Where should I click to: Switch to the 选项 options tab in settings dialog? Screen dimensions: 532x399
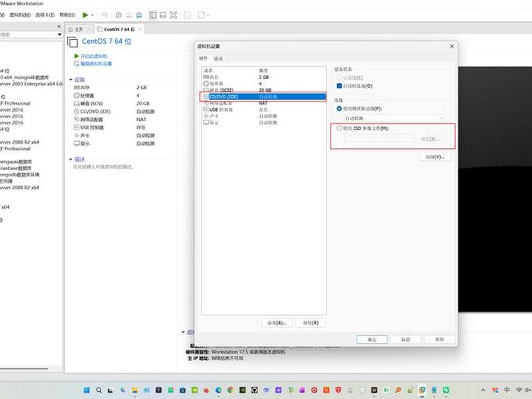pos(218,59)
